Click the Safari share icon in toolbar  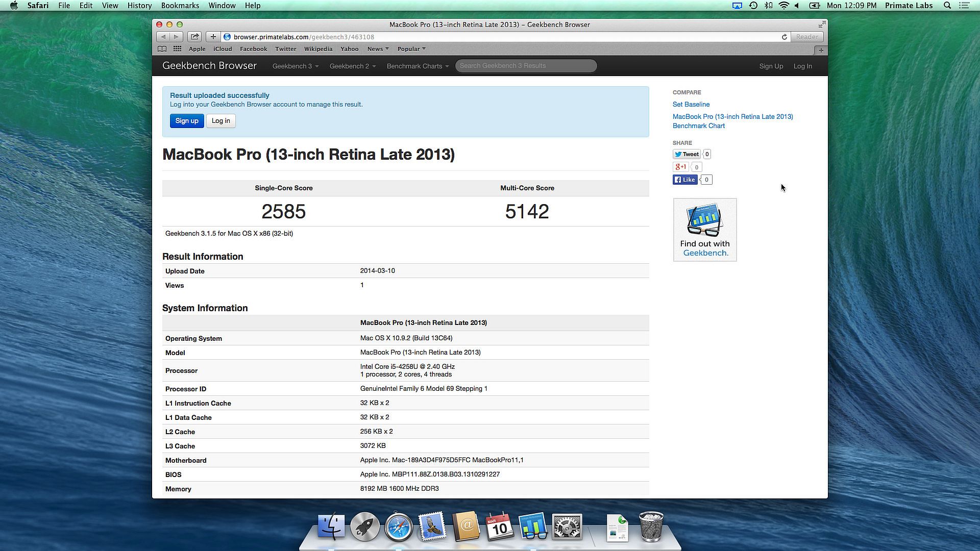coord(194,37)
